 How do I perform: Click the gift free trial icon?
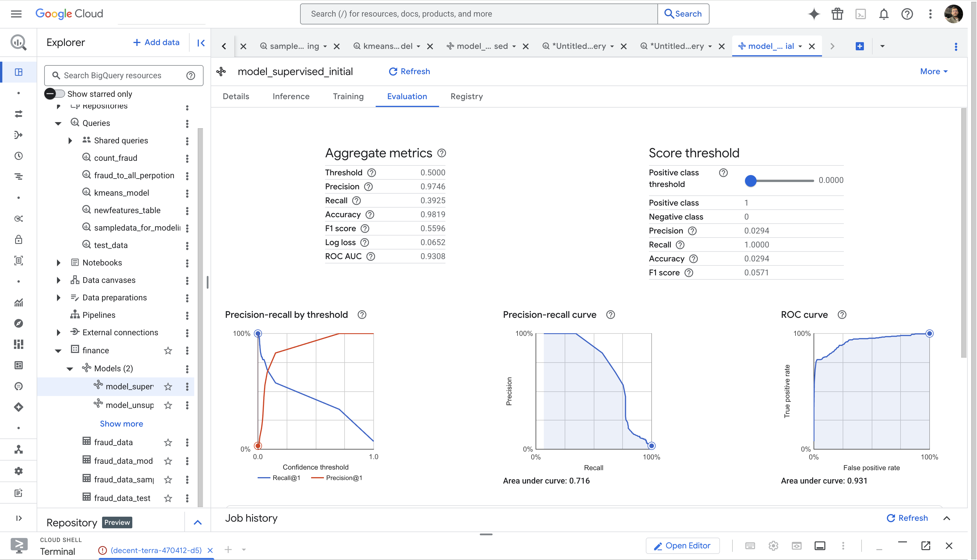[x=837, y=14]
